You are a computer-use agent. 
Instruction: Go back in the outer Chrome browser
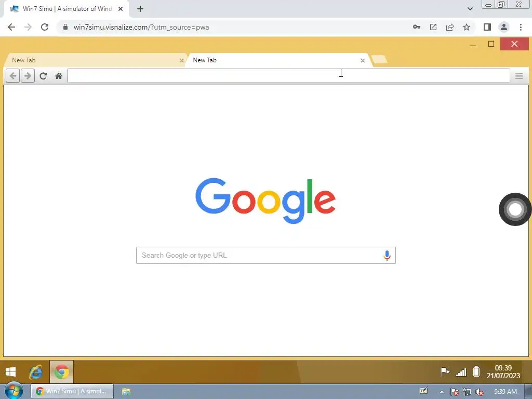pos(11,27)
